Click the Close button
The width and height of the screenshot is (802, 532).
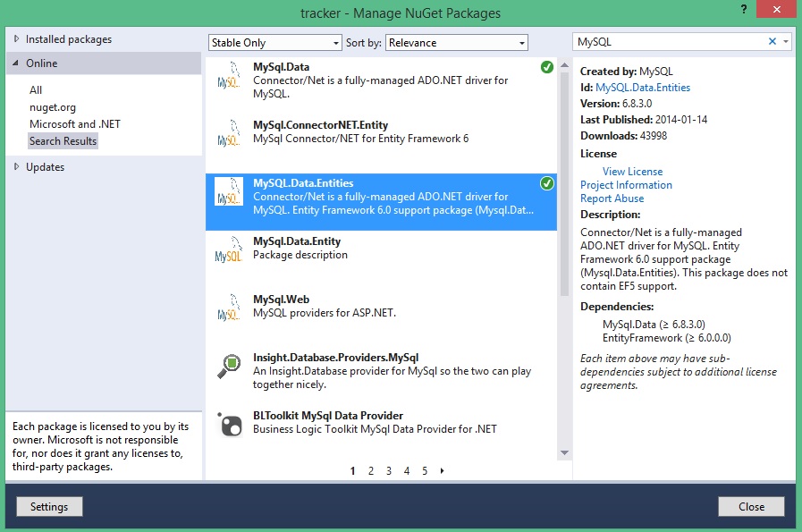click(751, 507)
